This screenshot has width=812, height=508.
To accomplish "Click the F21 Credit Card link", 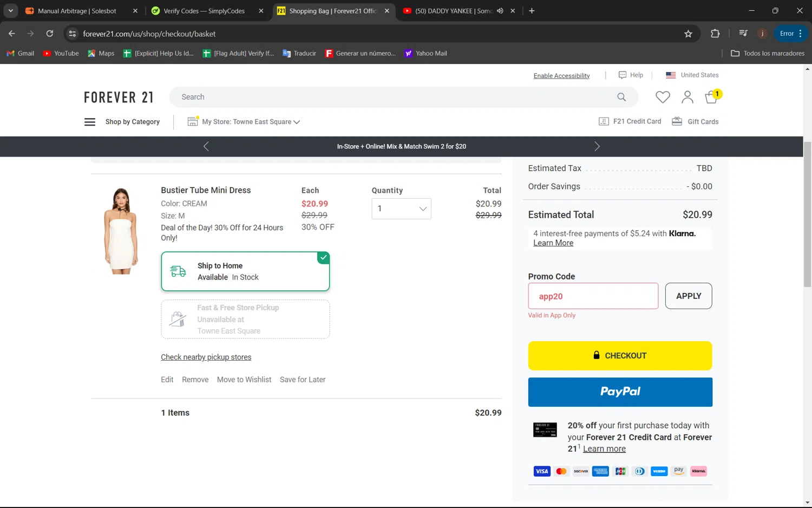I will click(x=630, y=121).
